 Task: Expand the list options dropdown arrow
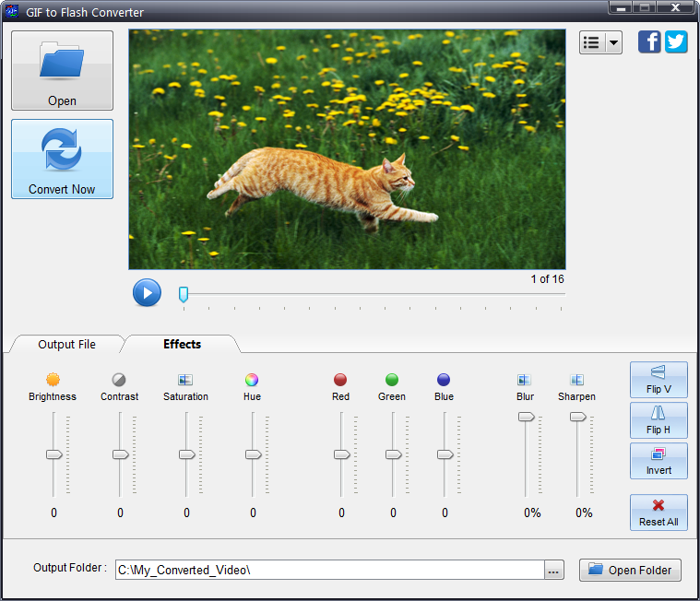click(613, 43)
